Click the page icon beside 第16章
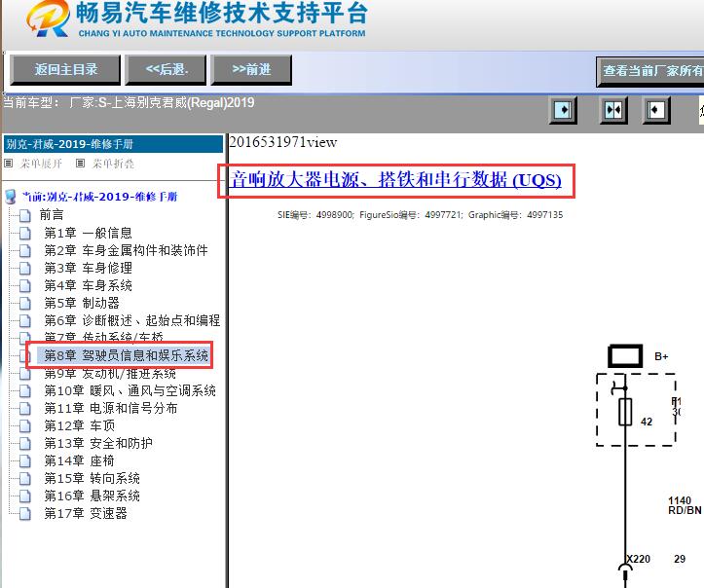 (25, 496)
